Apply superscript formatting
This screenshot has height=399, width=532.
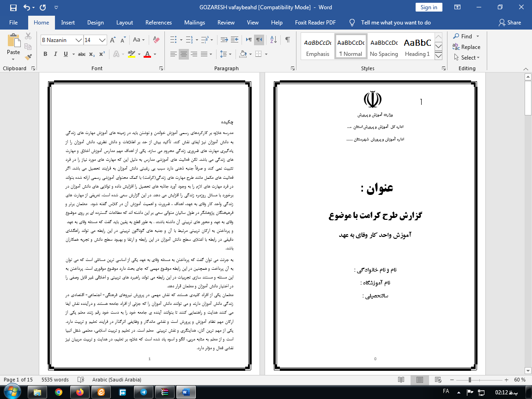pyautogui.click(x=102, y=54)
